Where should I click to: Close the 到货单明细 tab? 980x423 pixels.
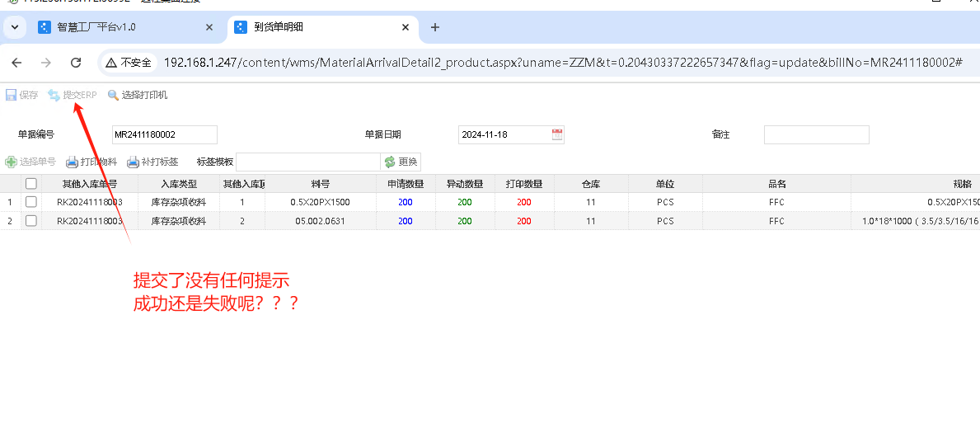pos(405,27)
